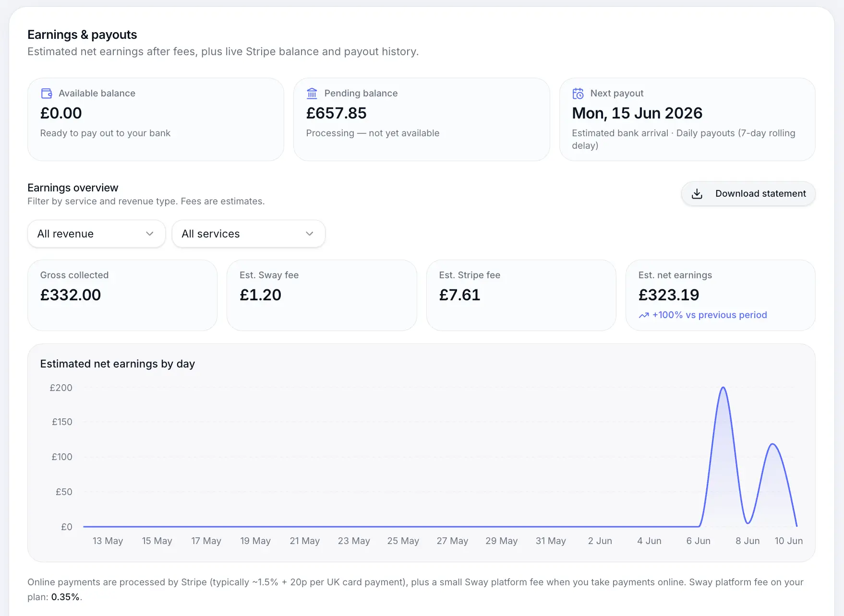Click the wallet icon beside Available balance

tap(47, 93)
